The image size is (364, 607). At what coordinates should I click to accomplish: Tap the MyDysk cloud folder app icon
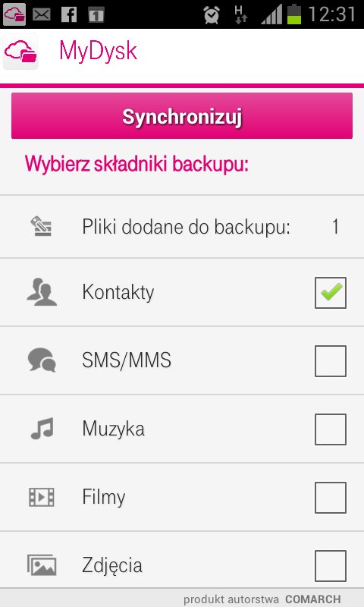pyautogui.click(x=20, y=52)
